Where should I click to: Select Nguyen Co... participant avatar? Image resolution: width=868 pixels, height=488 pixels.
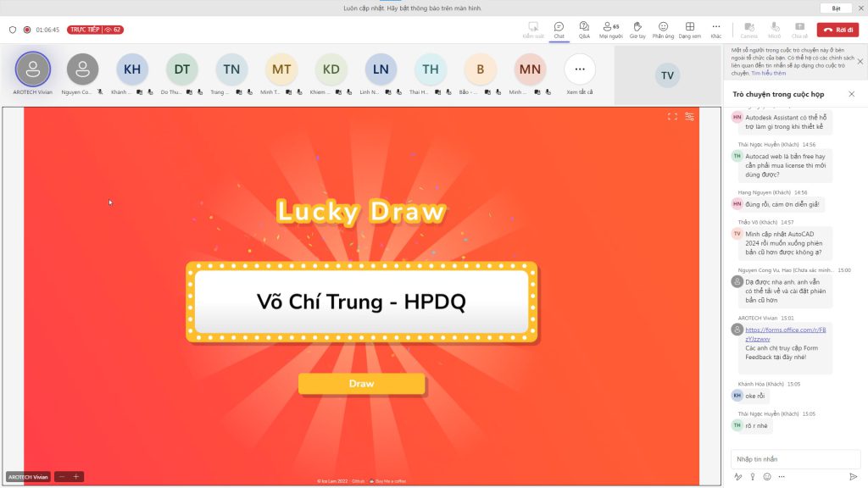pos(82,69)
